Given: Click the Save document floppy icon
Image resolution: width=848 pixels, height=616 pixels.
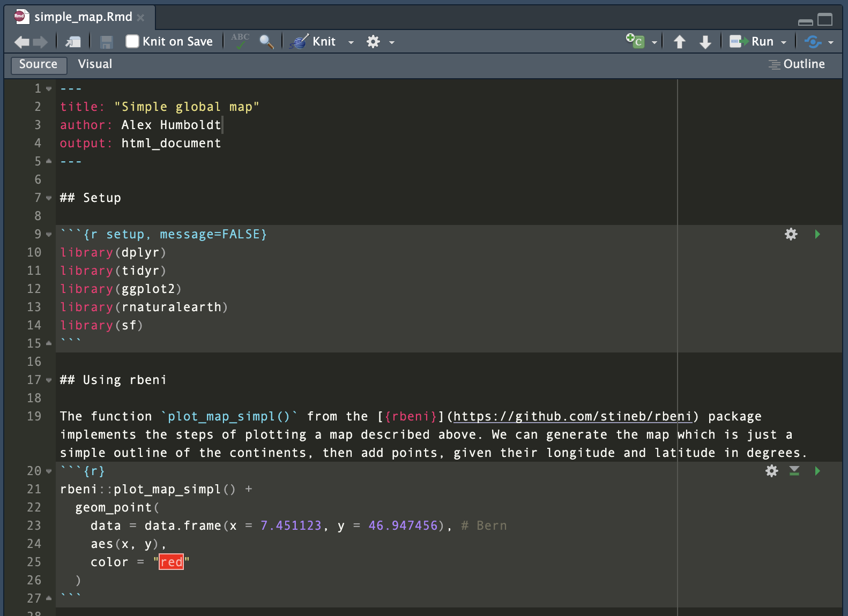Looking at the screenshot, I should [106, 42].
